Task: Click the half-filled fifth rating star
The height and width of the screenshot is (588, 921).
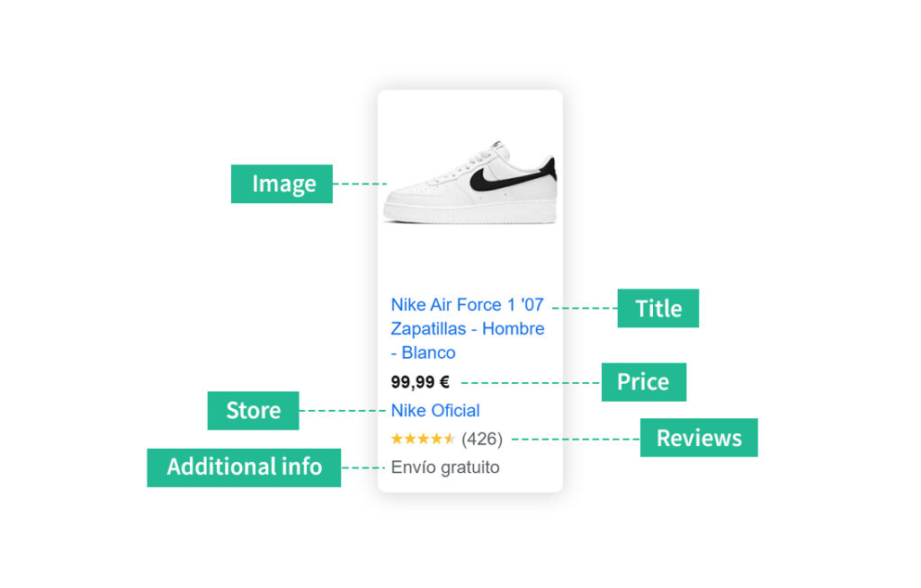Action: point(450,439)
